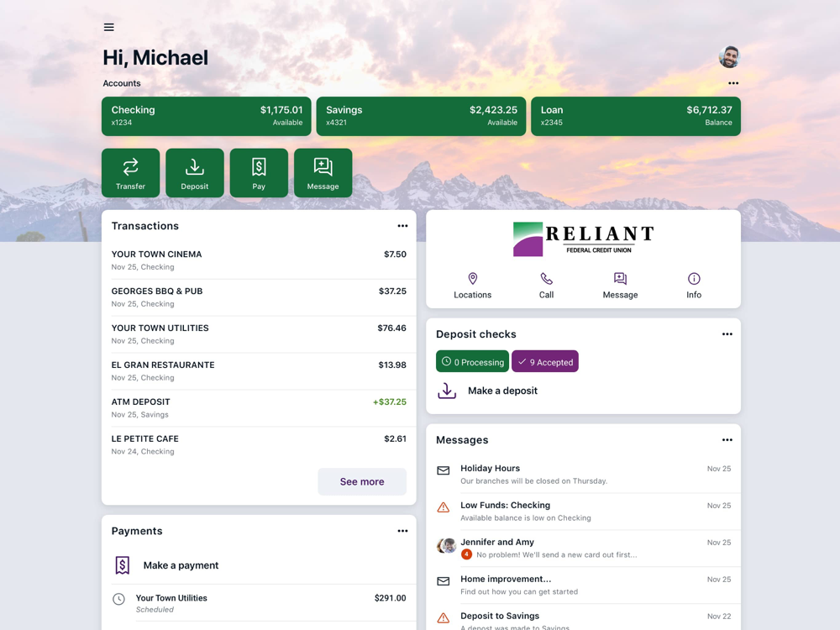The height and width of the screenshot is (630, 840).
Task: Tap the purple Message icon in Reliant card
Action: click(621, 279)
